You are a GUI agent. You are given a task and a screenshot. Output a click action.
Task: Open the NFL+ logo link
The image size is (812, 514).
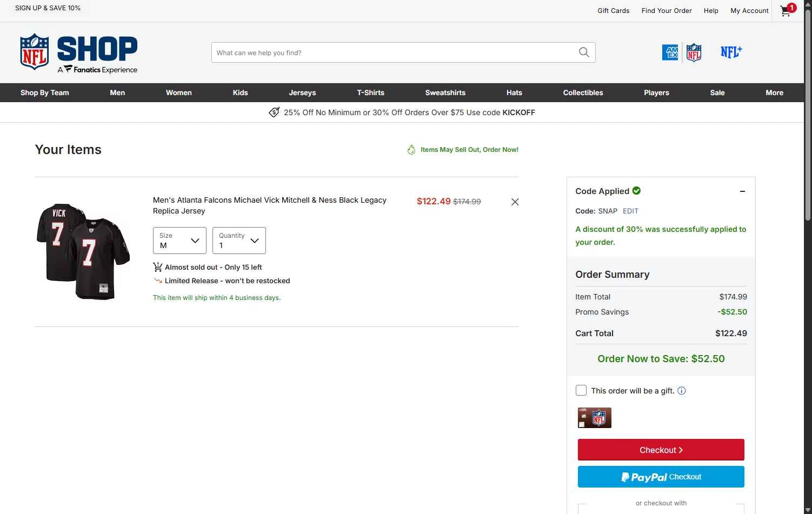(x=731, y=52)
